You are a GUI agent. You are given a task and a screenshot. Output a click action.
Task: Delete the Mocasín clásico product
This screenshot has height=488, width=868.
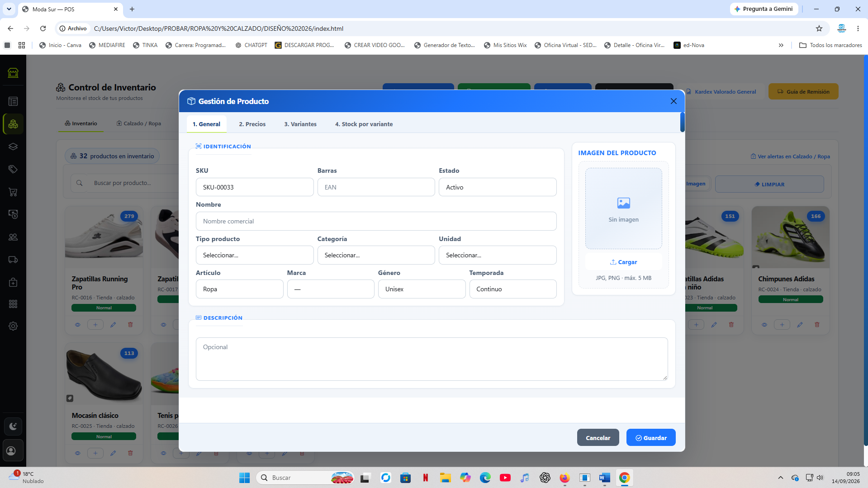130,453
